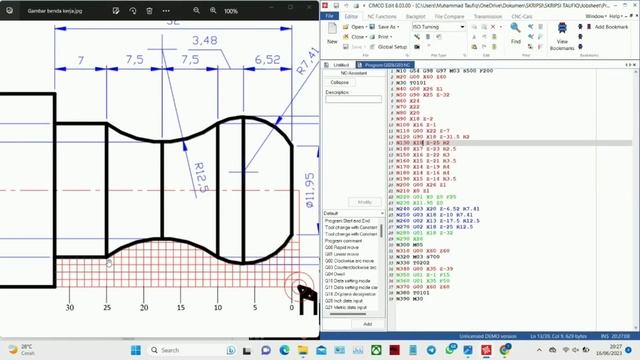Select 'G21 Metric data input' entry
The height and width of the screenshot is (360, 640).
point(346,307)
